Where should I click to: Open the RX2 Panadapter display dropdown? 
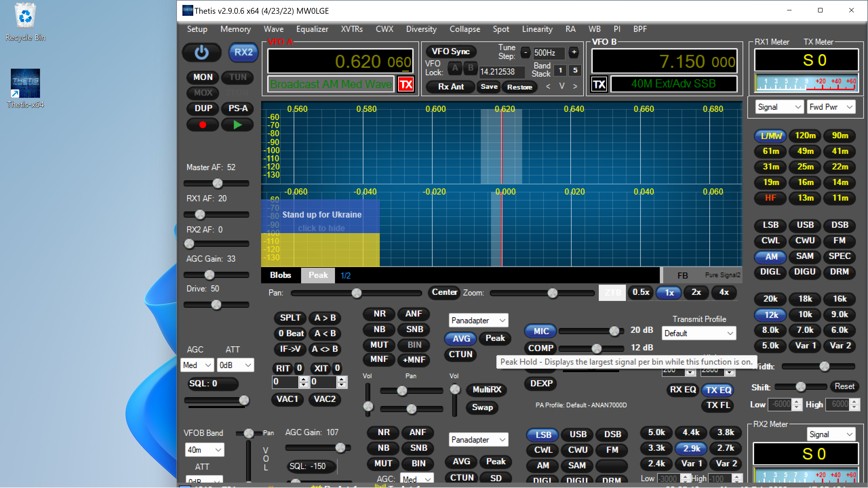point(478,439)
